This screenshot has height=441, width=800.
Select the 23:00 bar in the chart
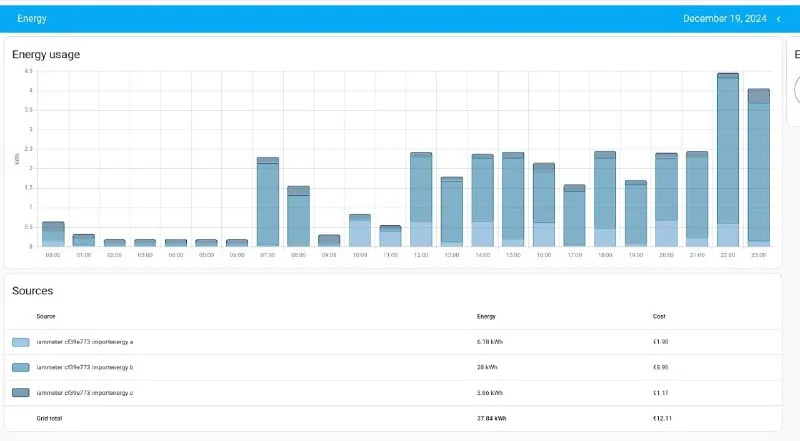[x=759, y=168]
